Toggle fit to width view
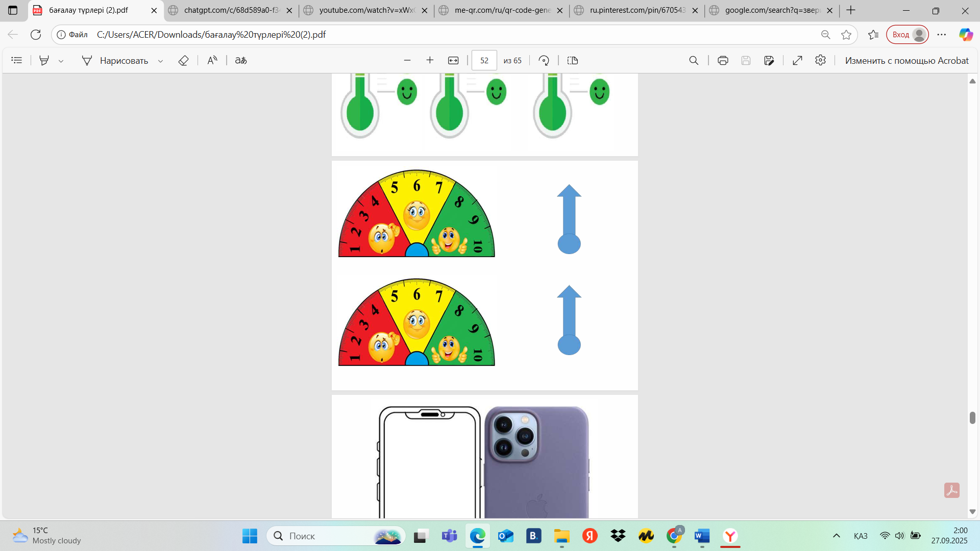Image resolution: width=980 pixels, height=551 pixels. [x=453, y=60]
